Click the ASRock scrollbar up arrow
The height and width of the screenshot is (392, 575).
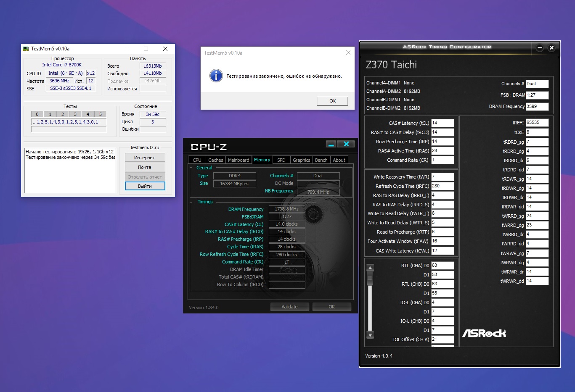pos(370,268)
